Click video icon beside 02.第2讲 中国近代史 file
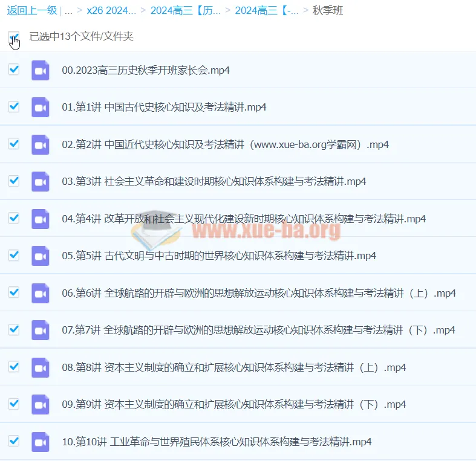This screenshot has height=461, width=476. coord(41,145)
